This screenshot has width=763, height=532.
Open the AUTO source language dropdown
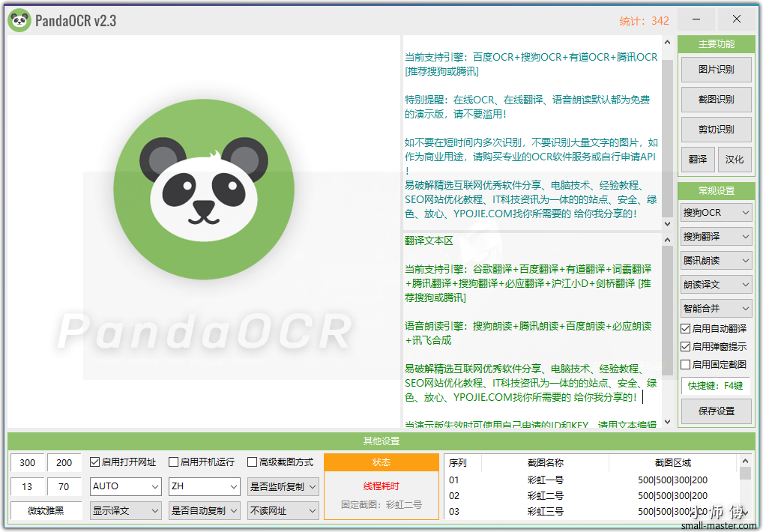pyautogui.click(x=126, y=486)
